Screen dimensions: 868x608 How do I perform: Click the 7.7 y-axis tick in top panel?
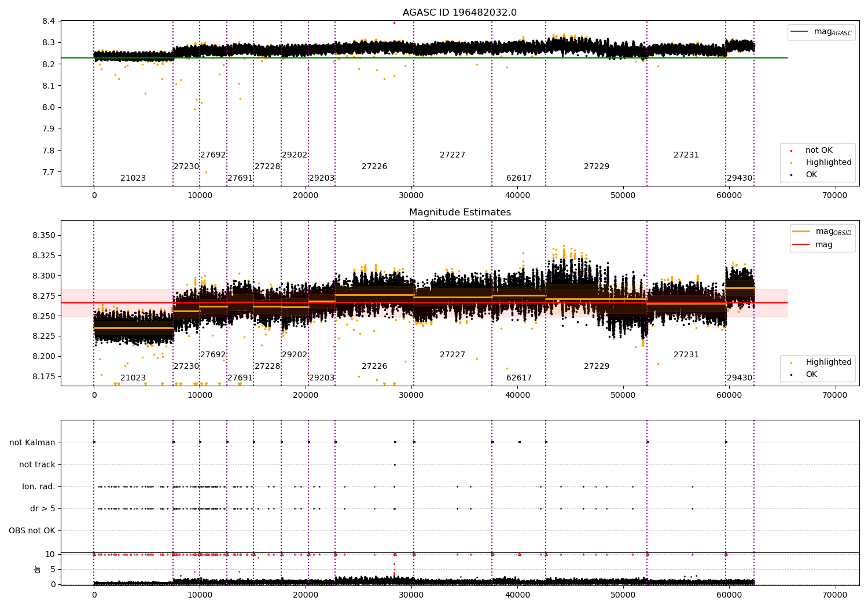tap(49, 172)
